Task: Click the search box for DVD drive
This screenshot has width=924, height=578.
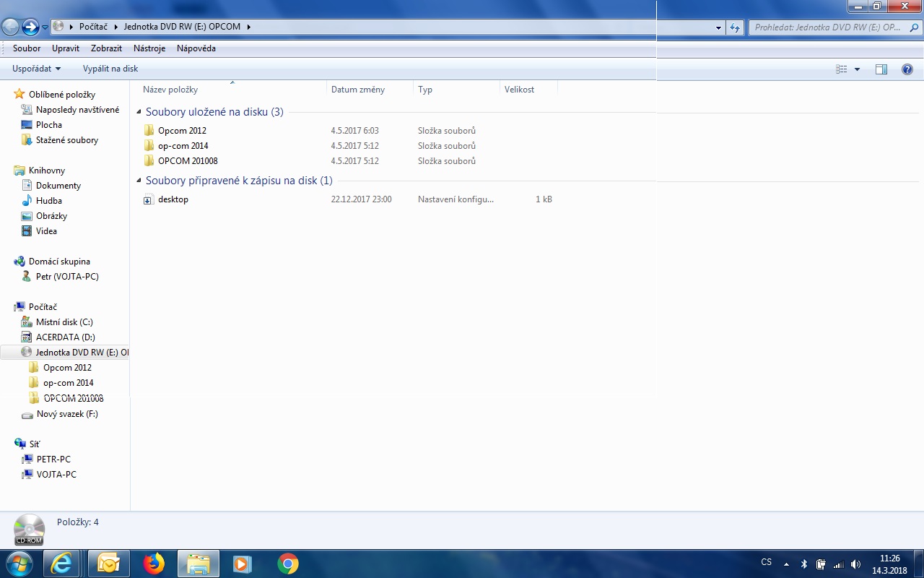Action: (x=830, y=27)
